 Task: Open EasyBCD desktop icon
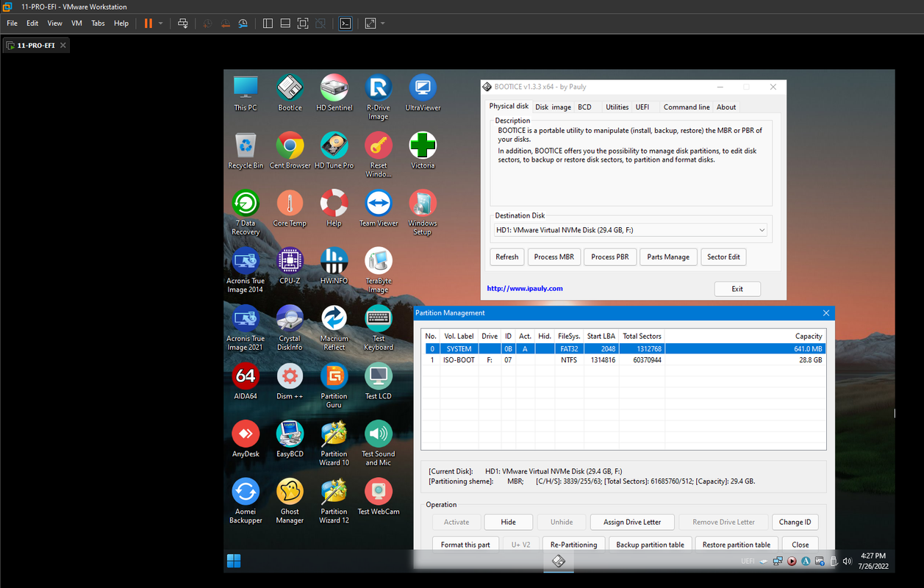coord(290,439)
